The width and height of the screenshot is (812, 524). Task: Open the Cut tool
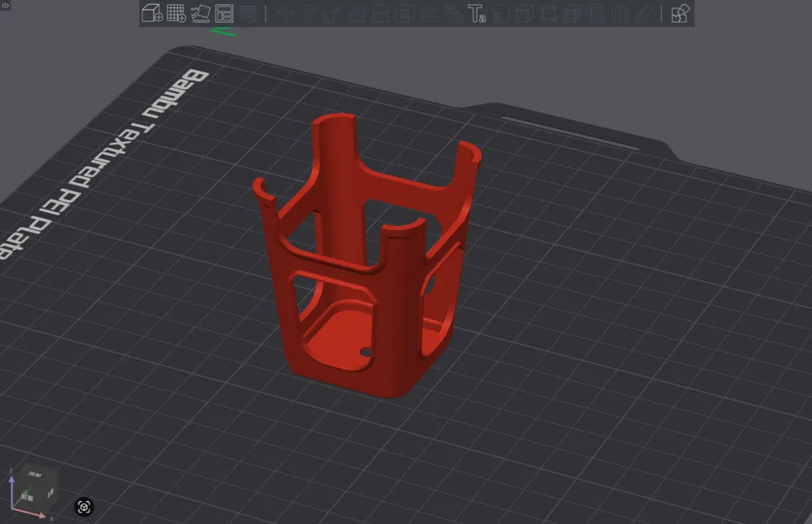(381, 12)
